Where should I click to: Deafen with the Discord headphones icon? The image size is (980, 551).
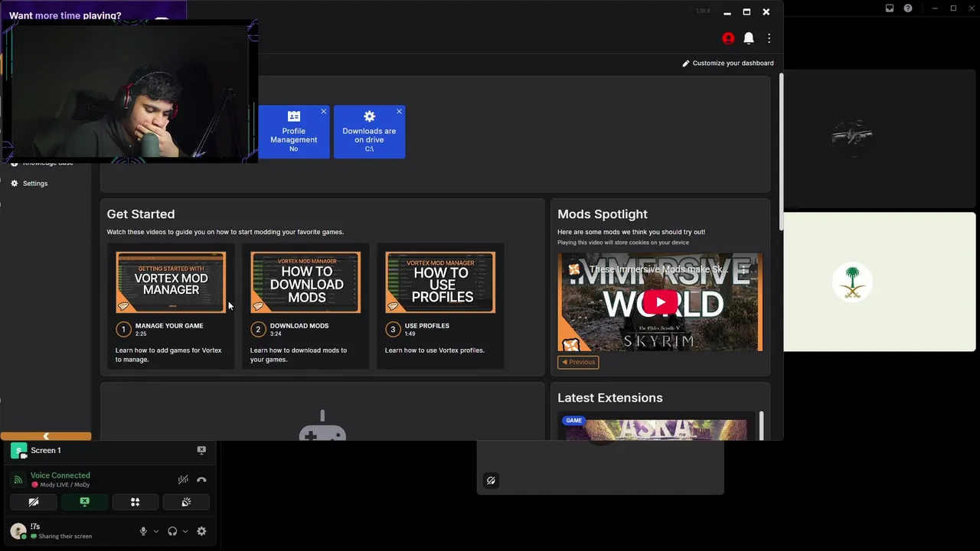[172, 531]
